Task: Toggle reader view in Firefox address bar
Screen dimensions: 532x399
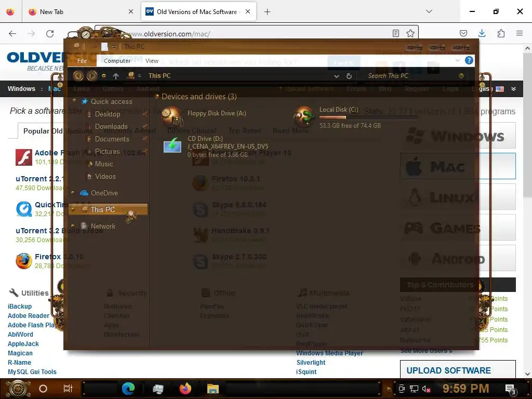Action: (395, 33)
